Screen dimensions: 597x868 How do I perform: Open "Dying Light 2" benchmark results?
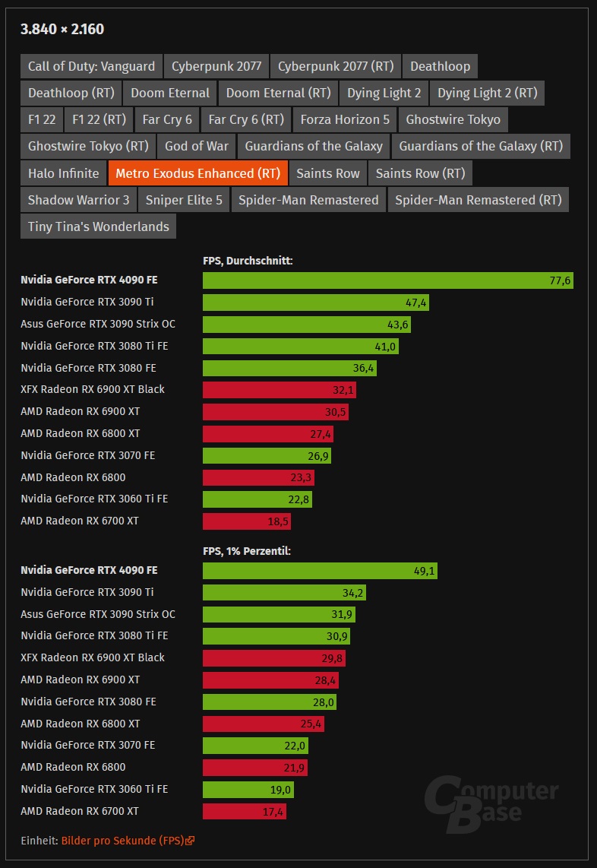point(384,93)
